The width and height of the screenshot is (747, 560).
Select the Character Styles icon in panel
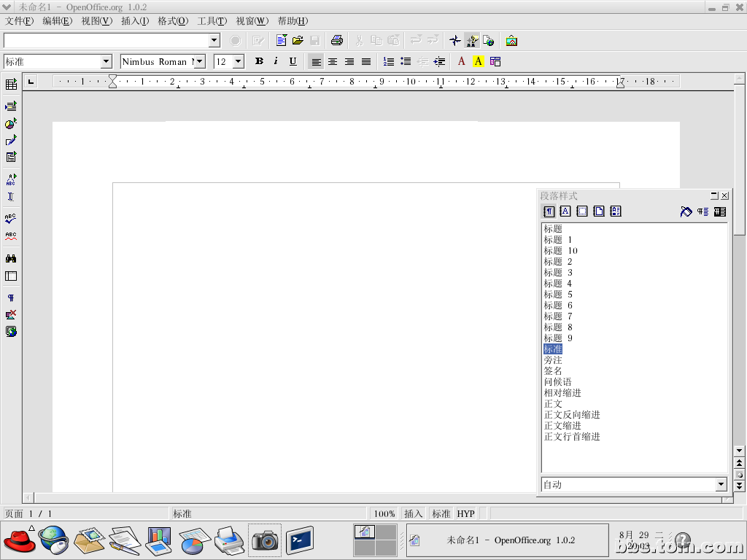(565, 211)
